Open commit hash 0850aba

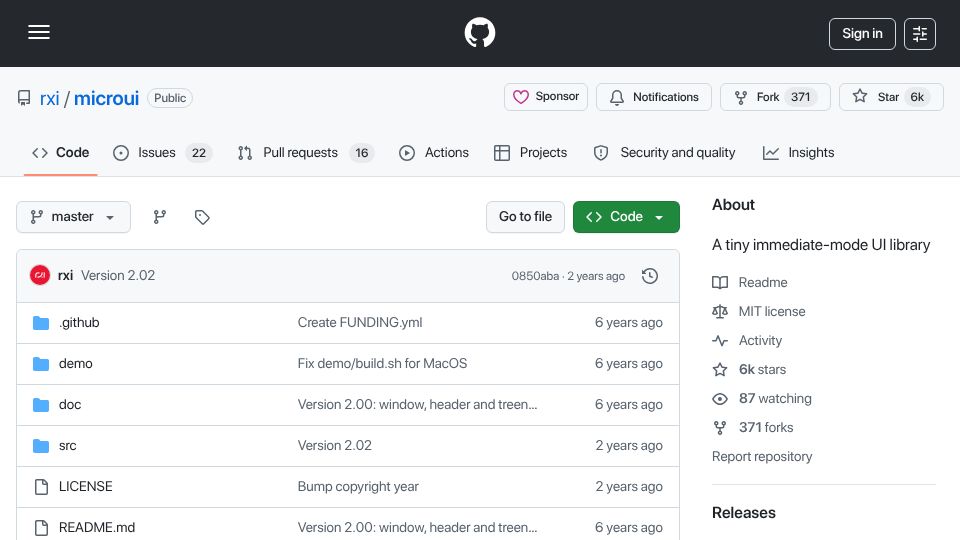pos(535,276)
